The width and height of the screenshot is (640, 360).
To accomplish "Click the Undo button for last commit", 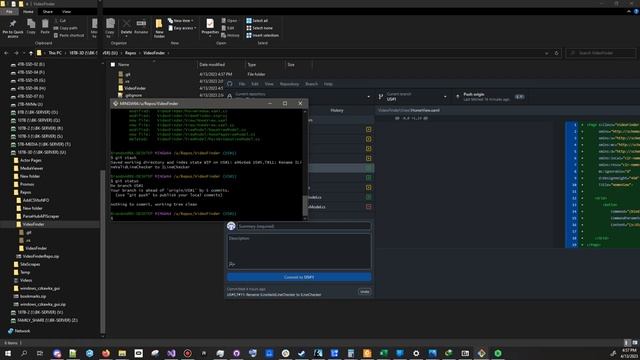I will (364, 291).
